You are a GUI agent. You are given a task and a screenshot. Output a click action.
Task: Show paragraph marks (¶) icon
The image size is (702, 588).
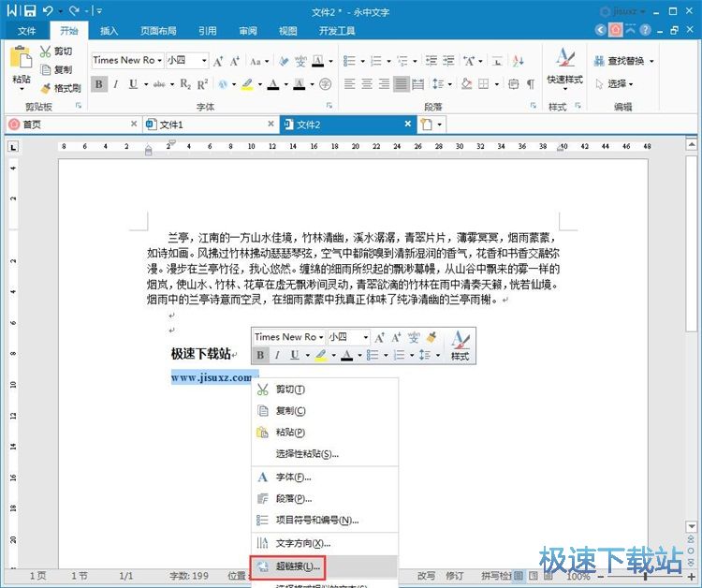[531, 83]
